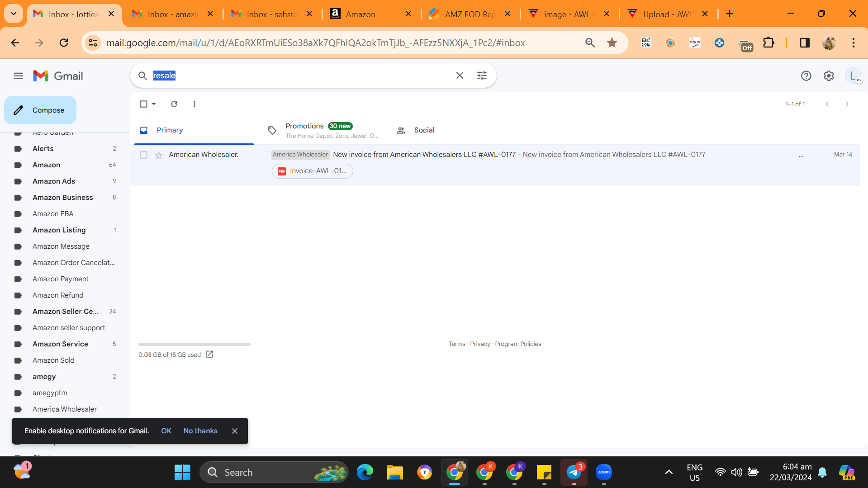Switch to the AMZ EOD Report browser tab
The width and height of the screenshot is (868, 488).
coord(470,14)
